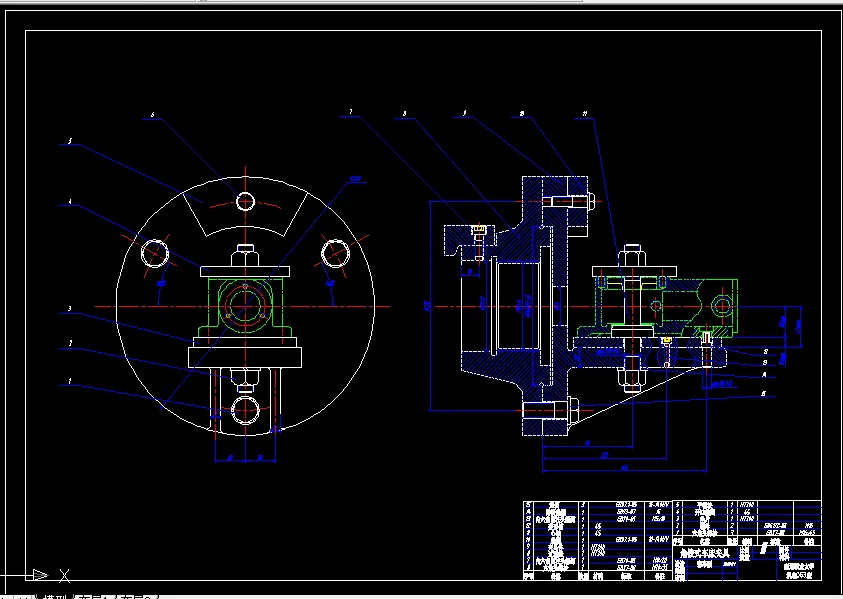This screenshot has width=843, height=599.
Task: Pick the right bolt hole circle in the disc view
Action: click(335, 253)
